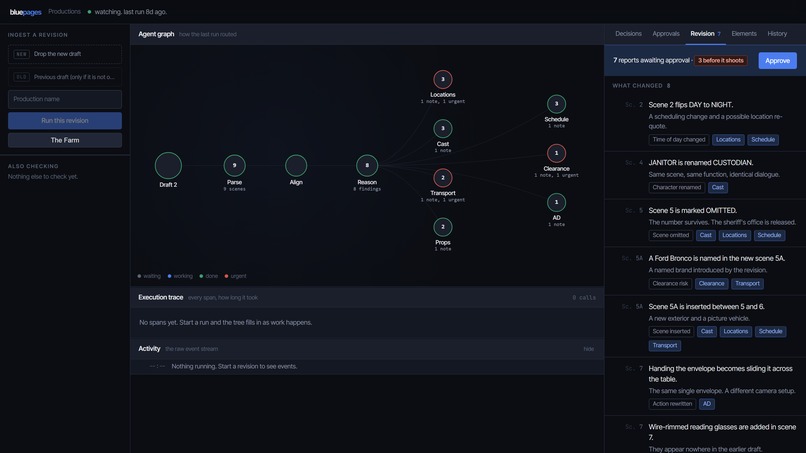This screenshot has height=453, width=806.
Task: Click 'Time of day changed' tag
Action: (679, 140)
